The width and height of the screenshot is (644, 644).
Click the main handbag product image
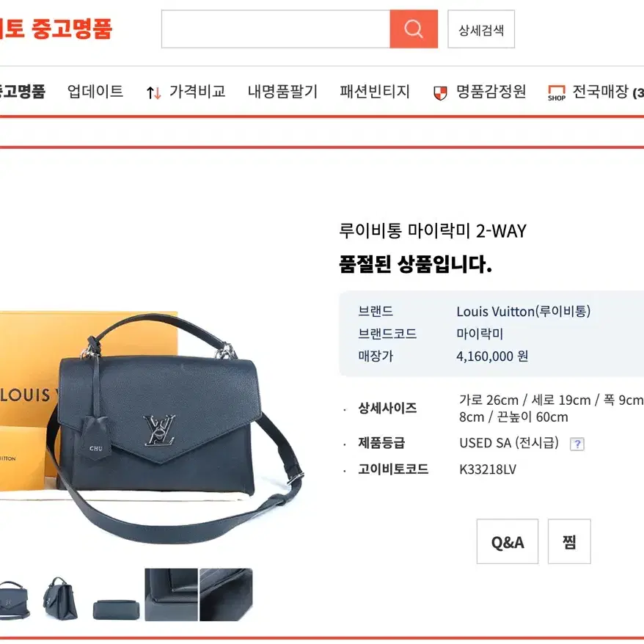coord(152,427)
